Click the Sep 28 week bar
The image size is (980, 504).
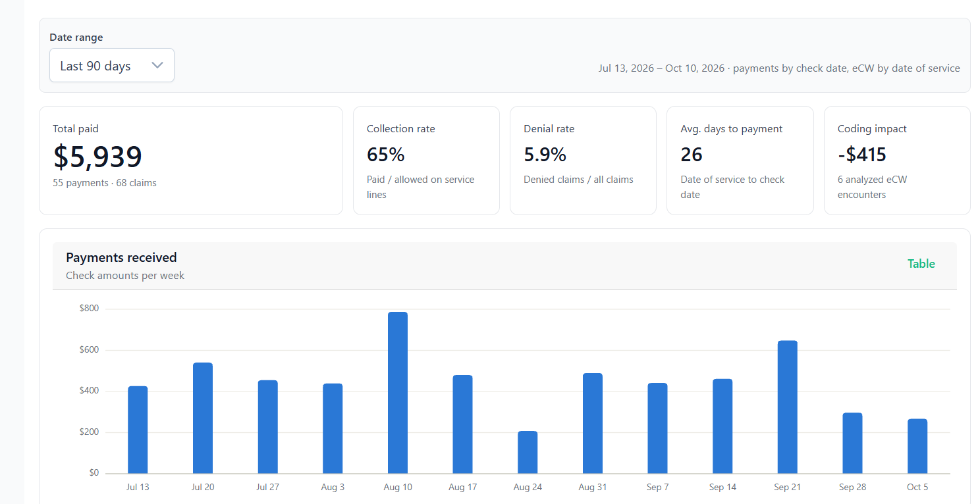pos(852,443)
